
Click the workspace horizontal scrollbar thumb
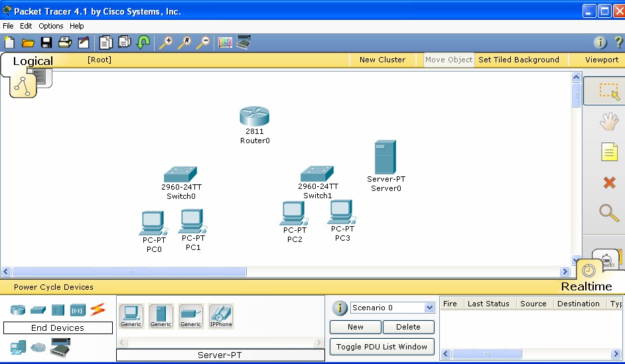click(x=129, y=272)
